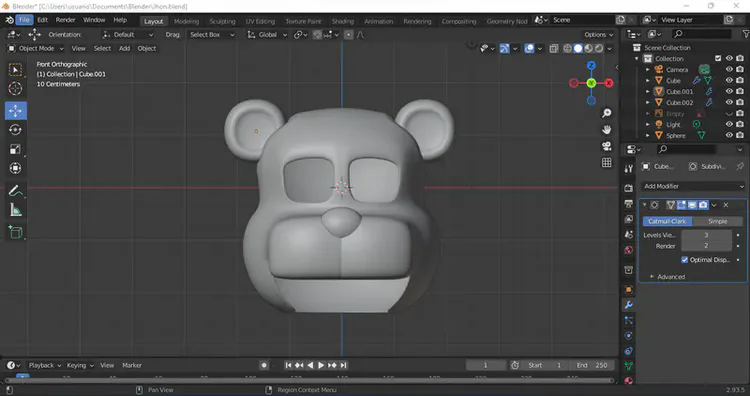Viewport: 750px width, 396px height.
Task: Activate the Cursor tool
Action: 15,88
